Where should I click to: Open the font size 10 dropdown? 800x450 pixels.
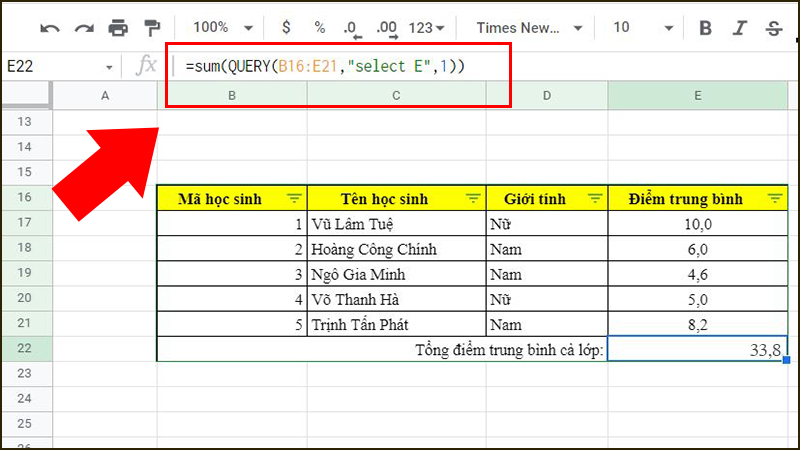coord(643,28)
